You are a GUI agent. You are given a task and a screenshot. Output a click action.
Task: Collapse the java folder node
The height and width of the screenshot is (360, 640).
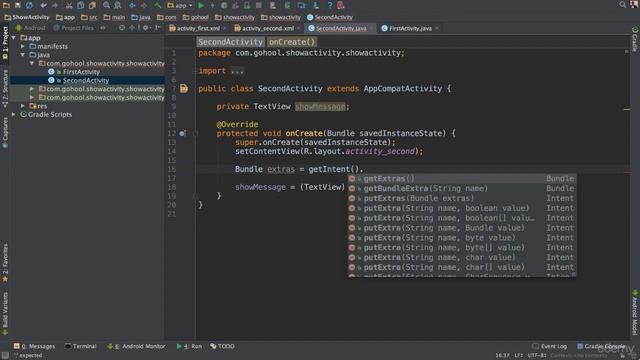(23, 55)
